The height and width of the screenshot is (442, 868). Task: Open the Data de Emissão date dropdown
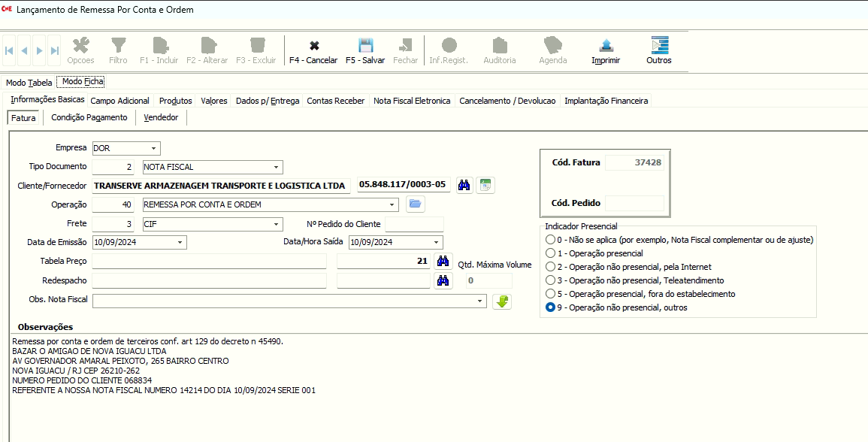pyautogui.click(x=180, y=242)
